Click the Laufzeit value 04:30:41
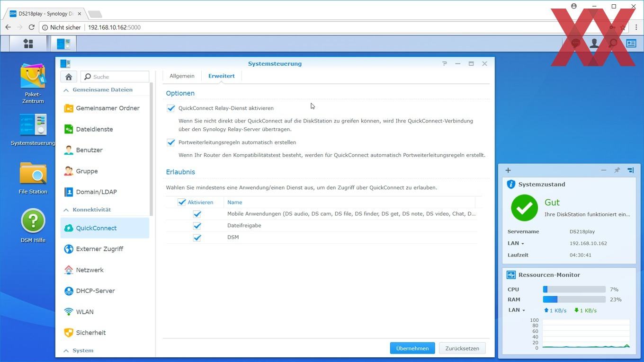This screenshot has width=644, height=362. pyautogui.click(x=581, y=255)
